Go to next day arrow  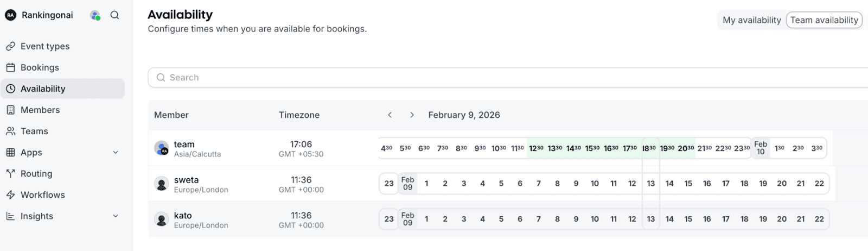[x=412, y=115]
